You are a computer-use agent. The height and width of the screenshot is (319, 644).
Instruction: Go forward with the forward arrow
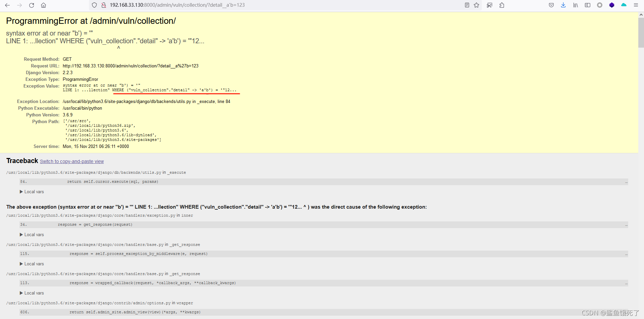click(19, 5)
